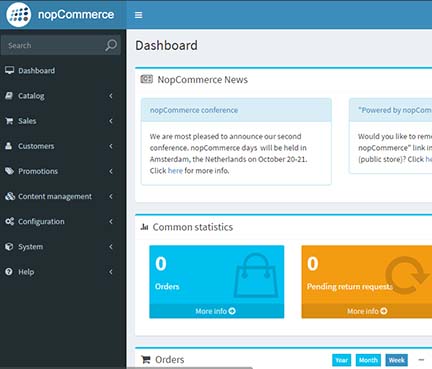Viewport: 432px width, 369px height.
Task: Click the Help question mark icon
Action: (x=9, y=272)
